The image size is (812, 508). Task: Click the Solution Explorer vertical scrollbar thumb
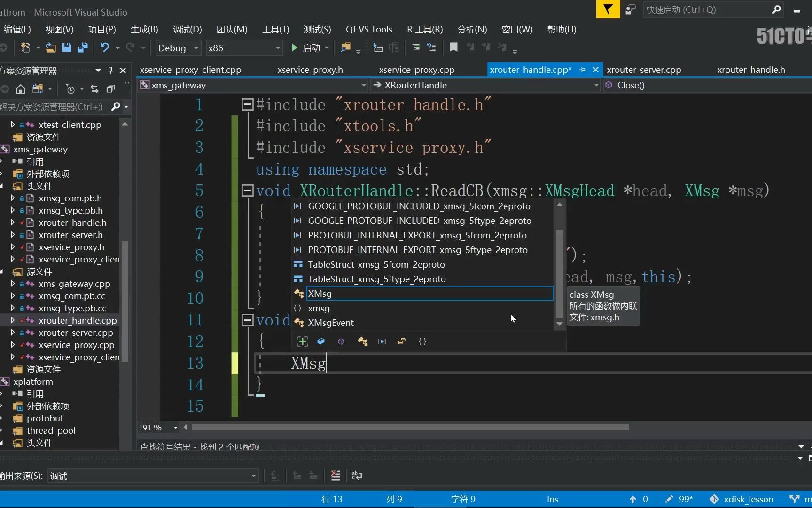click(125, 301)
